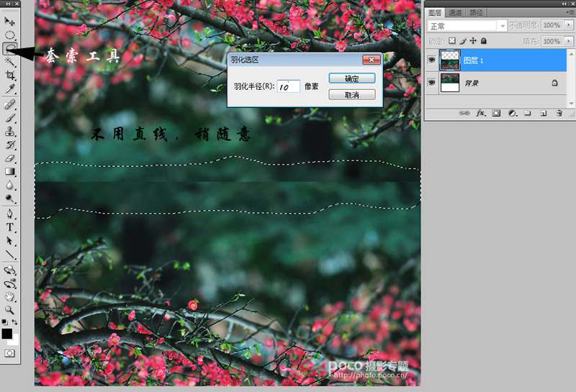The width and height of the screenshot is (576, 392).
Task: Open the Layers panel options menu
Action: pos(572,12)
